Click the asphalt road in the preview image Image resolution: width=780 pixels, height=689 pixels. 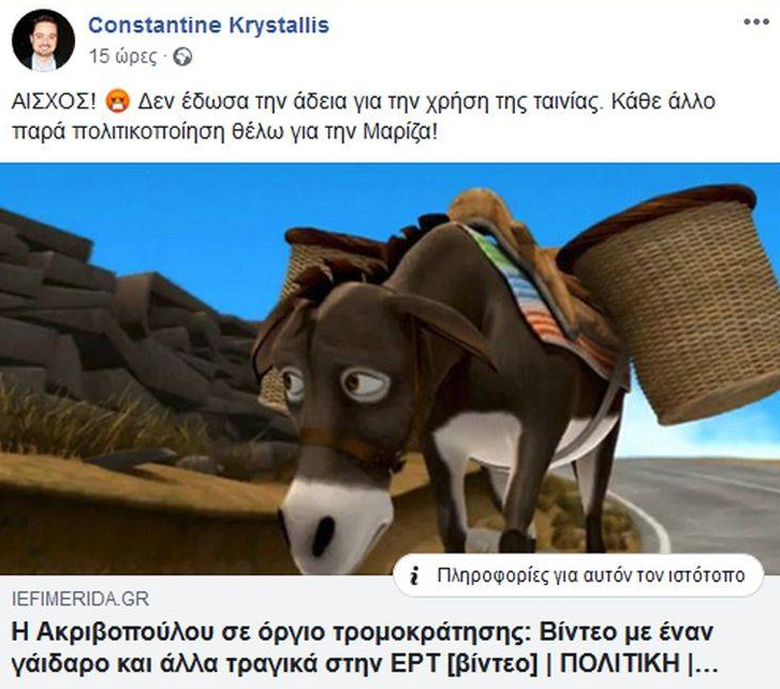coord(706,502)
